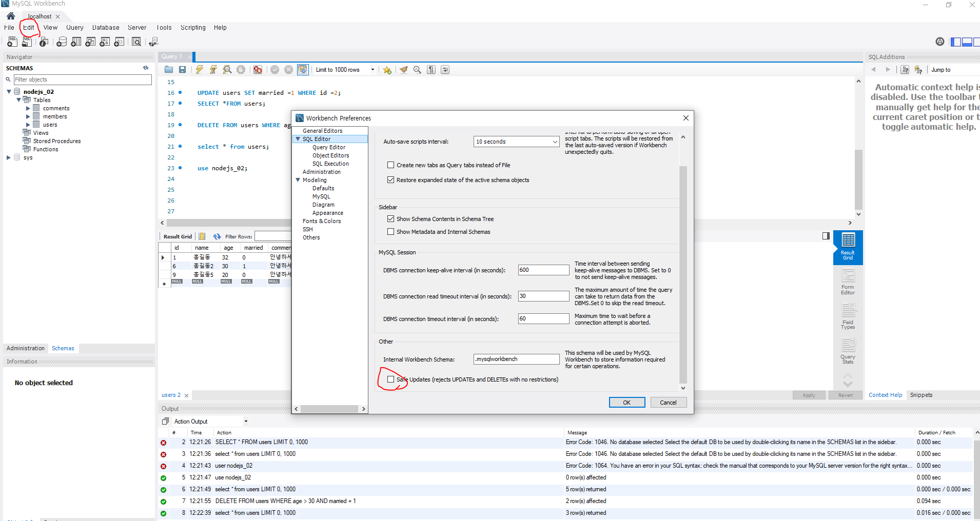The height and width of the screenshot is (521, 980).
Task: Open the object inspector icon
Action: point(44,42)
